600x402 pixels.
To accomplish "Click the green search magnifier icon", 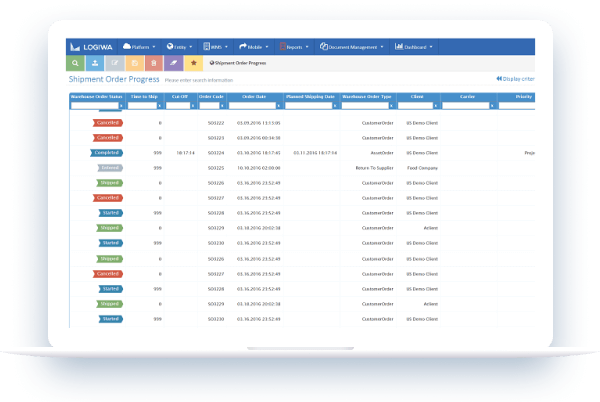I will (77, 63).
